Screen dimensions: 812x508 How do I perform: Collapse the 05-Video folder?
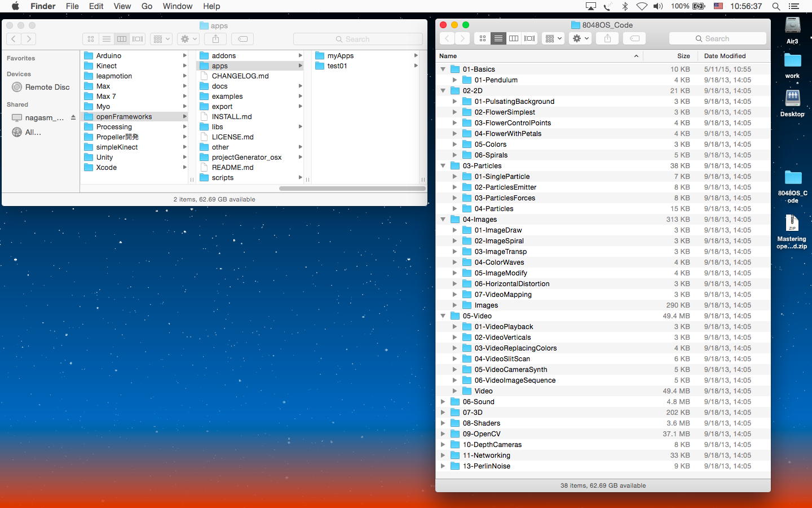click(443, 316)
